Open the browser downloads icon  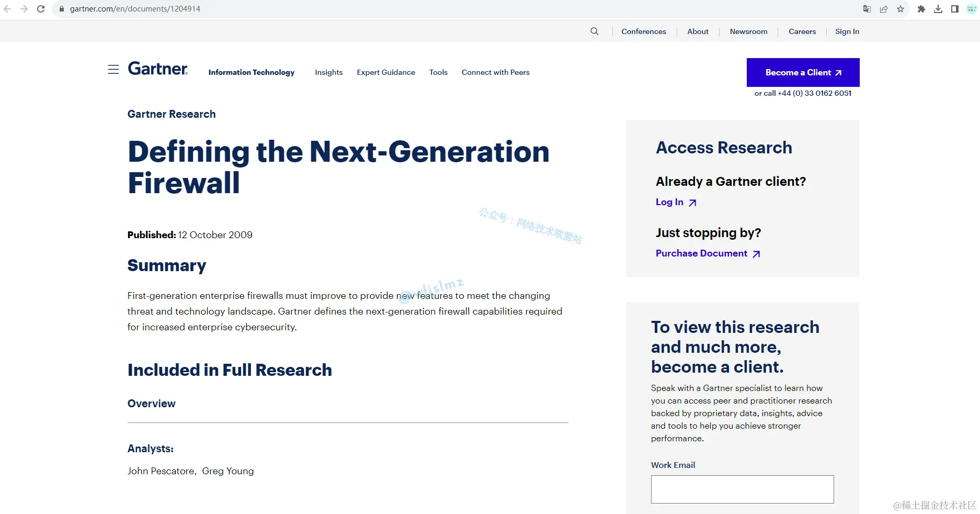click(x=938, y=9)
